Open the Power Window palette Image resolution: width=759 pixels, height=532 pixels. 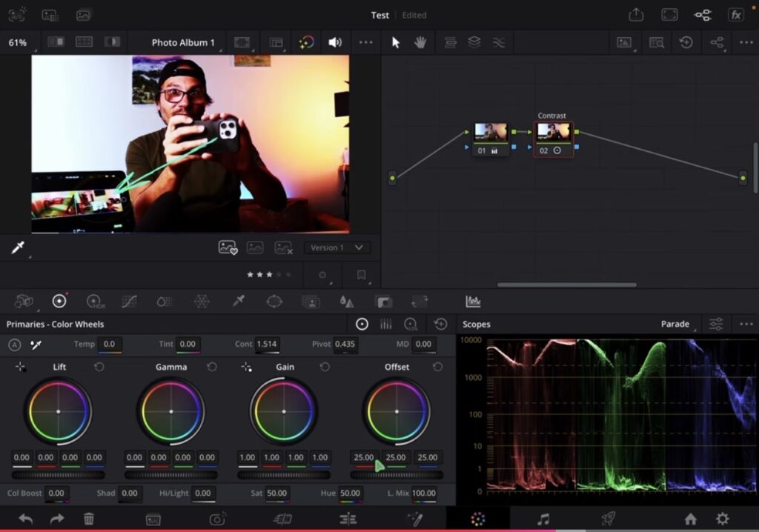[x=274, y=301]
